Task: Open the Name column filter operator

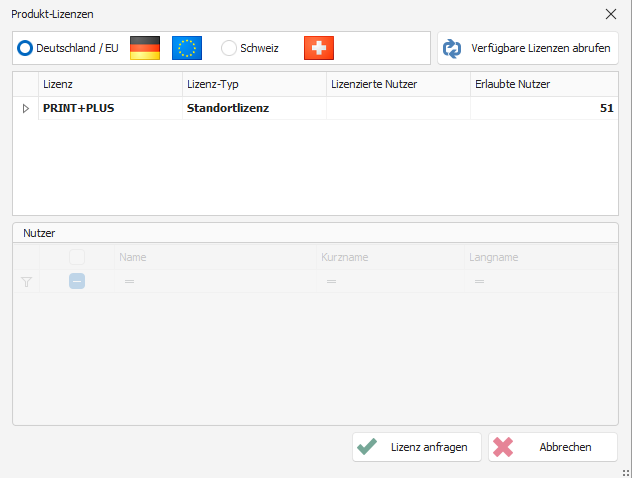Action: point(129,281)
